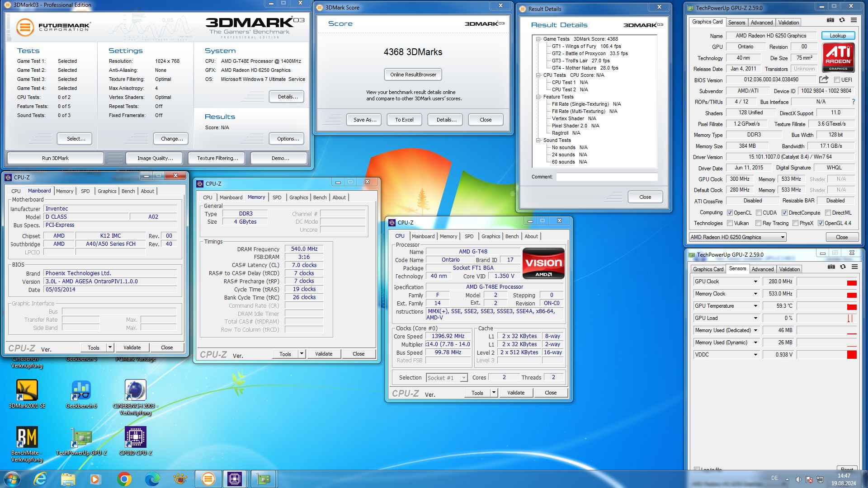Open Memory Used (Dedicated) sensor dropdown

pyautogui.click(x=755, y=330)
